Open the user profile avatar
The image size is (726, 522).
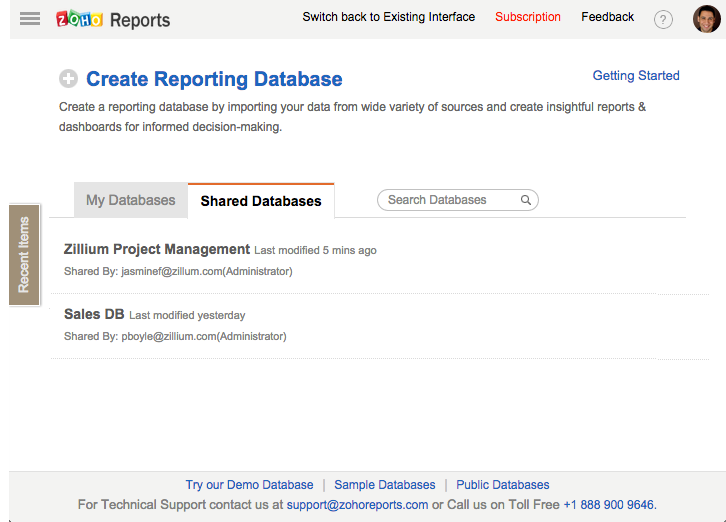tap(706, 19)
